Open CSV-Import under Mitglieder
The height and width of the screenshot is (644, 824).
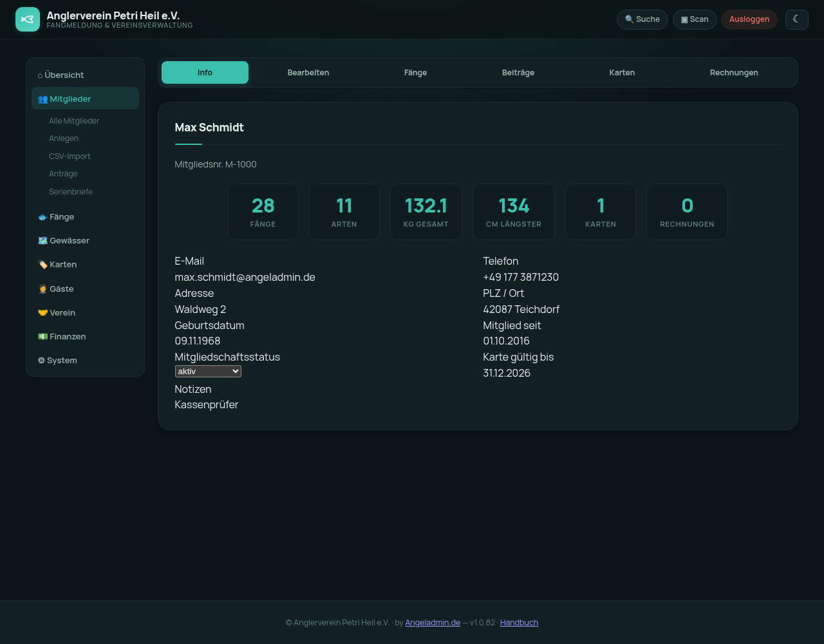pyautogui.click(x=70, y=156)
